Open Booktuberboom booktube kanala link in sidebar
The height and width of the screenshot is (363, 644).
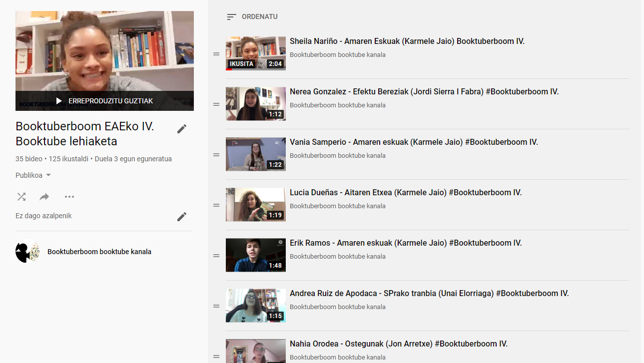point(99,252)
